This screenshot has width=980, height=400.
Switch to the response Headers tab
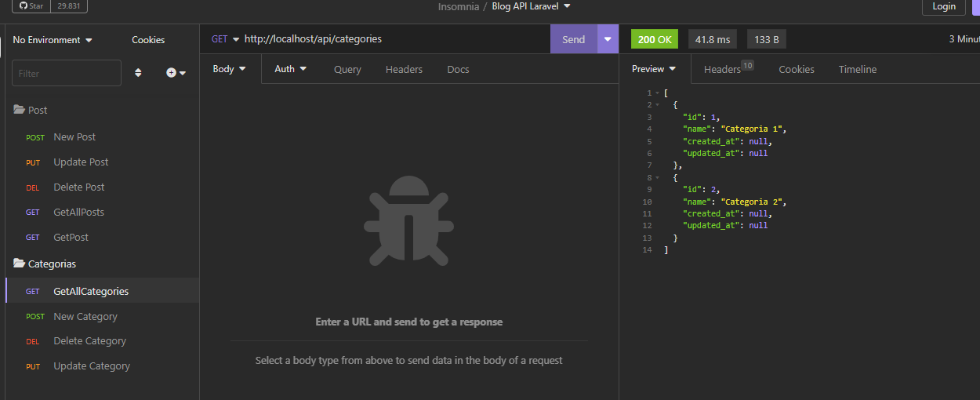tap(728, 69)
